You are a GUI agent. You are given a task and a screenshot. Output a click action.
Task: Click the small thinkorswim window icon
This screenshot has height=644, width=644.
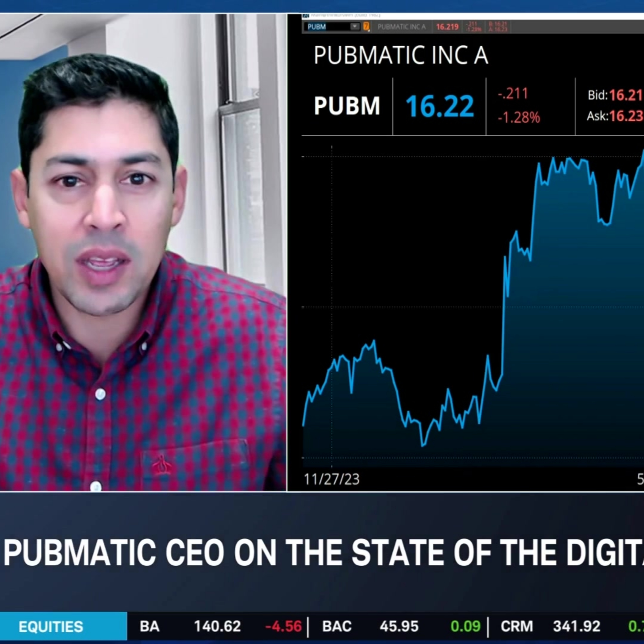tap(306, 16)
